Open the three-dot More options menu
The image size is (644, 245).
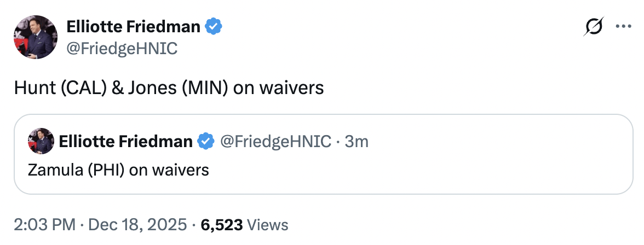[624, 27]
